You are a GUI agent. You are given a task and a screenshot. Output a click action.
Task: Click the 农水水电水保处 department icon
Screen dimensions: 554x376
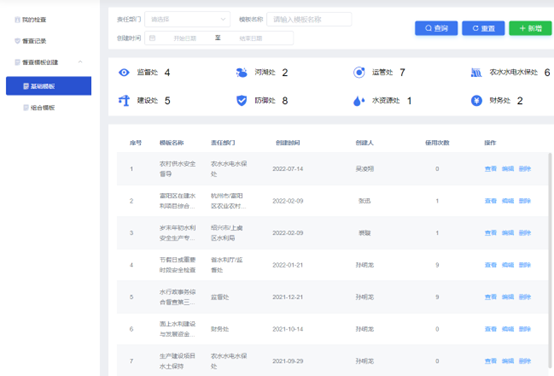click(x=476, y=72)
